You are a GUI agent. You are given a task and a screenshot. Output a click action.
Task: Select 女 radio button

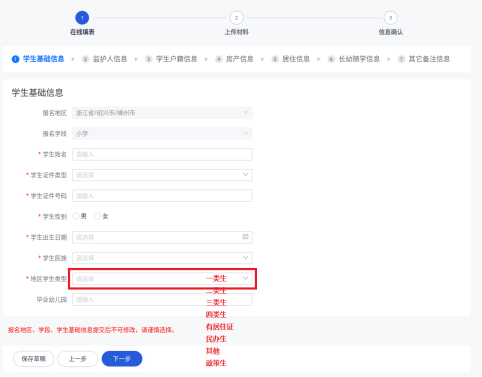[97, 216]
